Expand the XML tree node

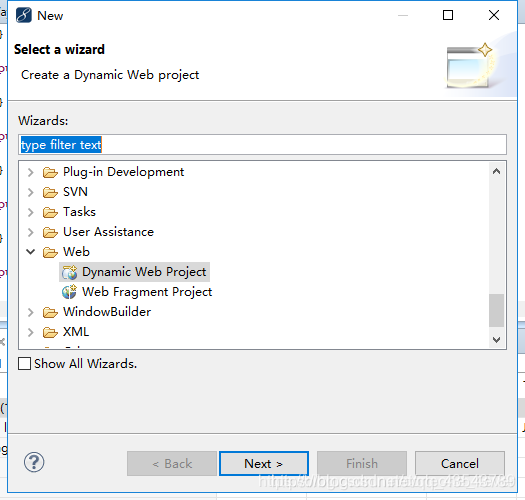[30, 332]
